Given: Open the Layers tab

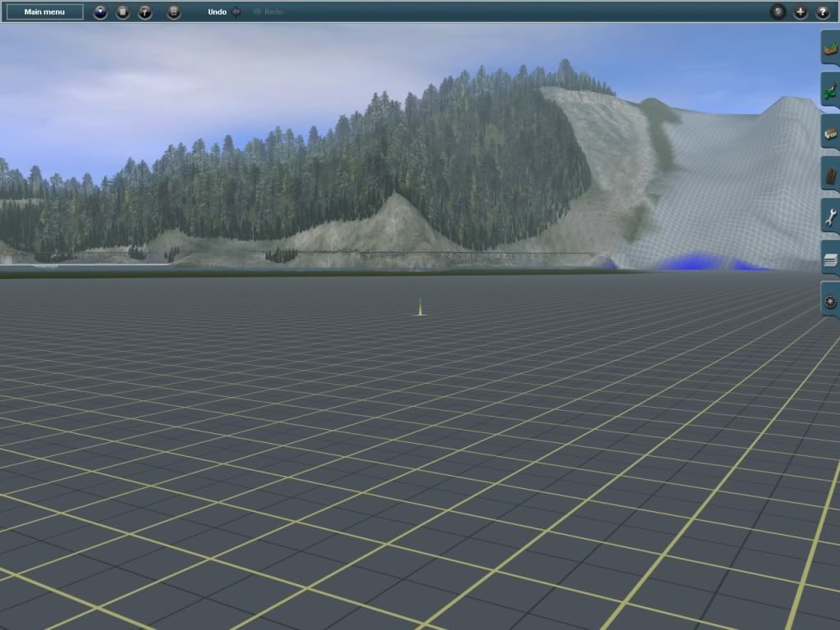Looking at the screenshot, I should coord(830,259).
